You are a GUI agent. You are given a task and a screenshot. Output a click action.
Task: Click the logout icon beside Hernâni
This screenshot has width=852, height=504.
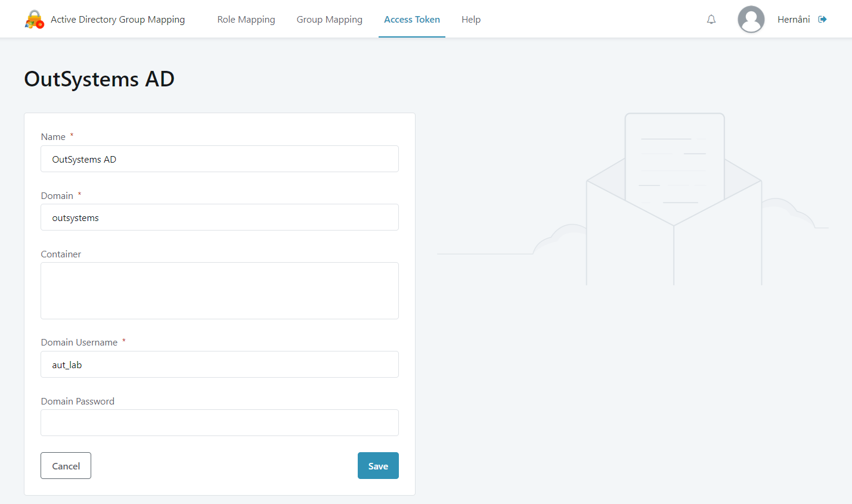pyautogui.click(x=823, y=20)
